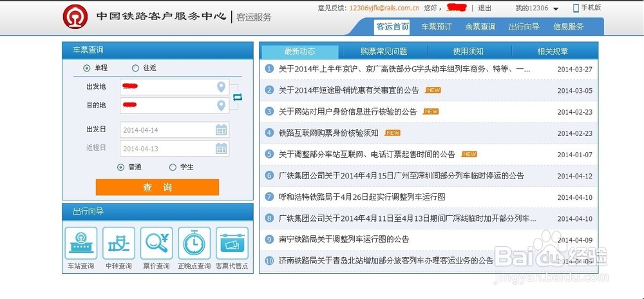Go to 客运首页 navigation tab
This screenshot has width=644, height=299.
(393, 26)
